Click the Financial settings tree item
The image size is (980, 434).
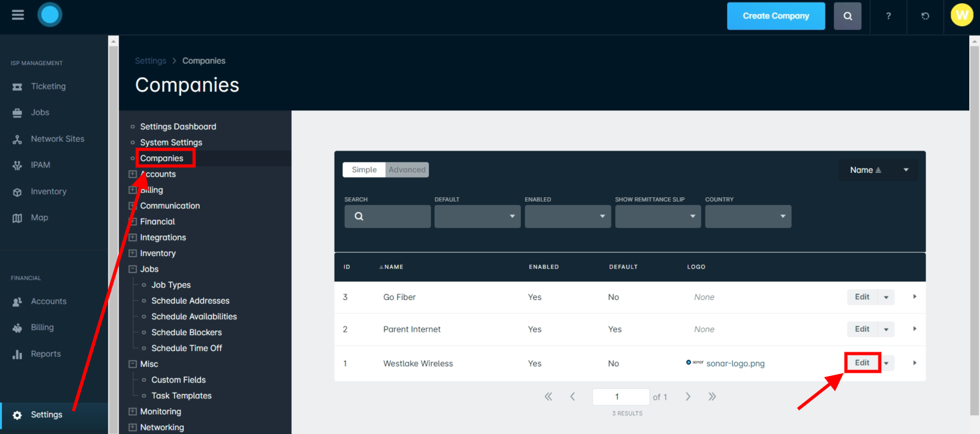click(158, 221)
